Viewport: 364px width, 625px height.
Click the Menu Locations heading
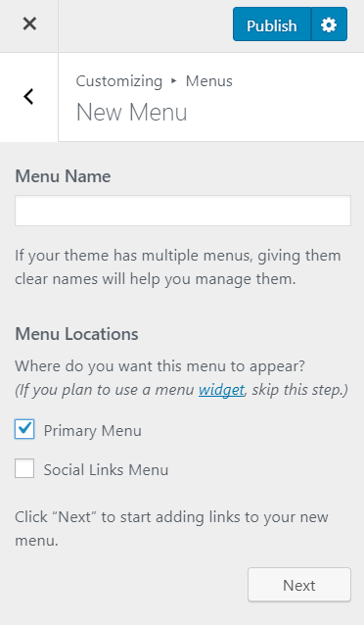pos(76,334)
